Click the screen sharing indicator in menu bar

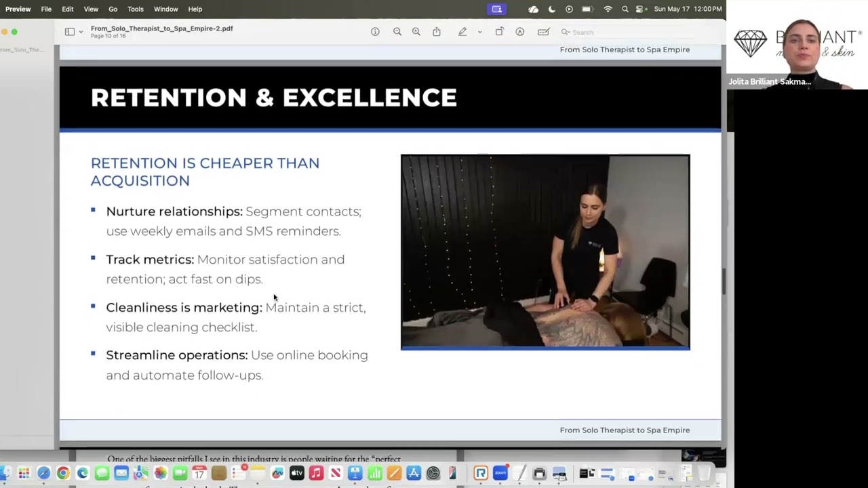point(497,9)
